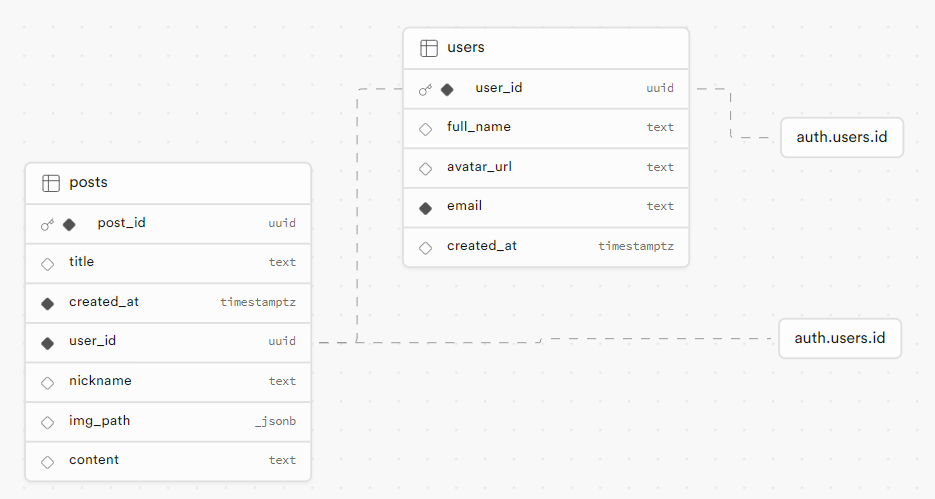Click the filled diamond next to email
The width and height of the screenshot is (935, 499).
(425, 208)
